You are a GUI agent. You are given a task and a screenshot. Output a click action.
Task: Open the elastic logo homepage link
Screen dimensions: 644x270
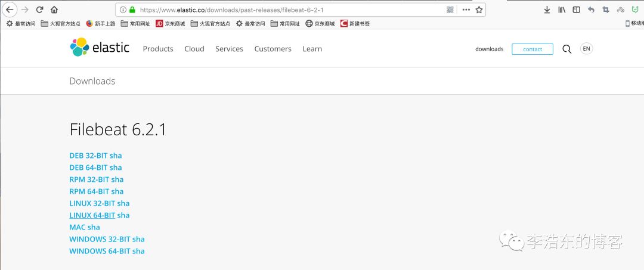tap(100, 48)
